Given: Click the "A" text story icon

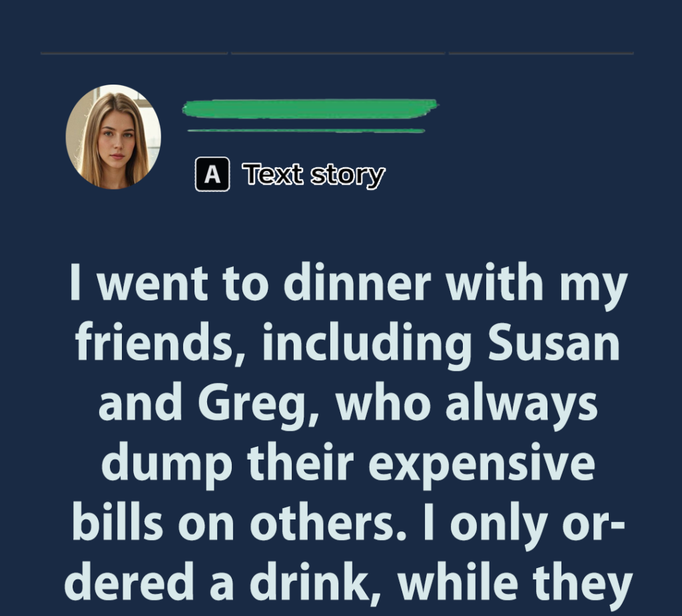Looking at the screenshot, I should [x=212, y=174].
